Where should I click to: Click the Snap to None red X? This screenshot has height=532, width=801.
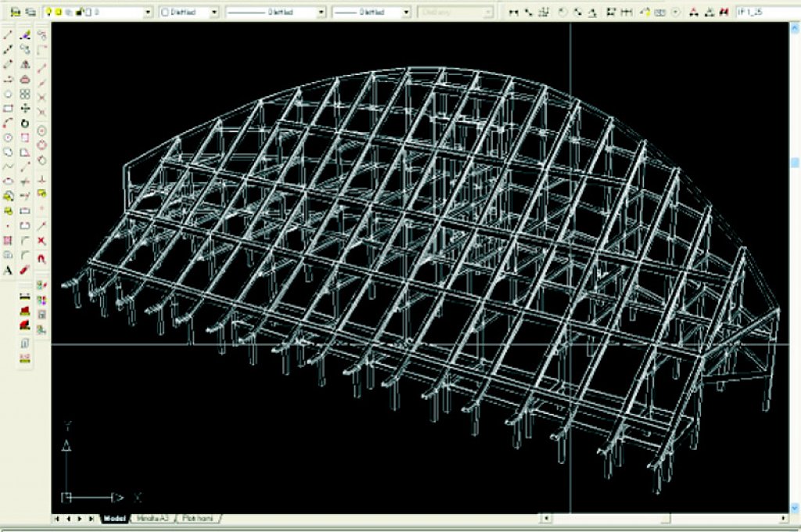(42, 241)
